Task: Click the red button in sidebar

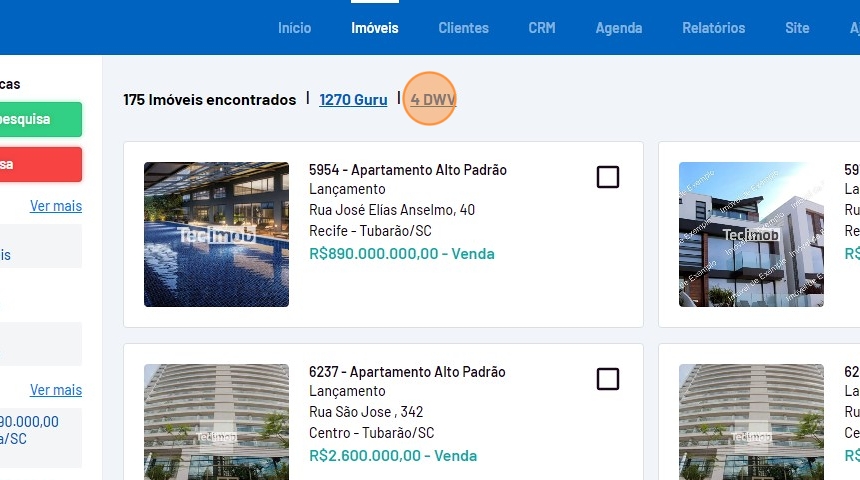Action: pos(40,164)
